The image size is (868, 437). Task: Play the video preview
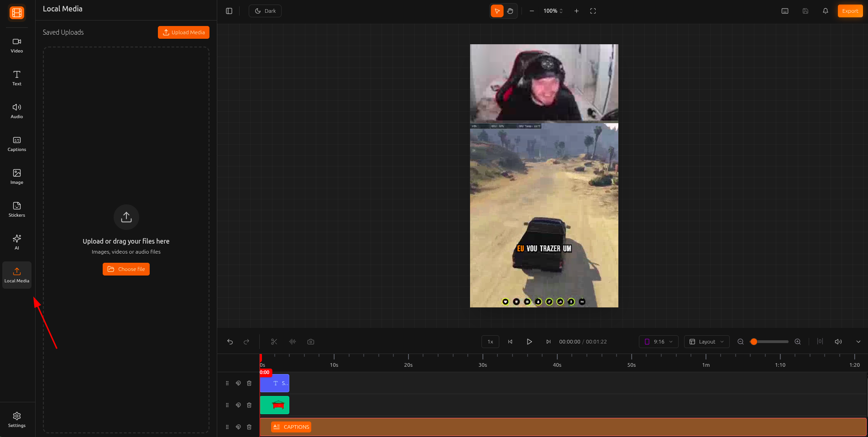529,342
